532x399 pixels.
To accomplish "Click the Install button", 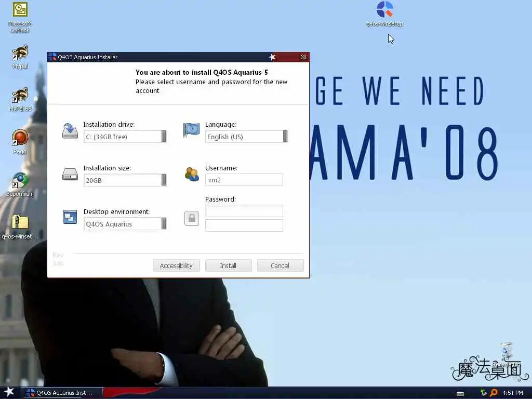I will 229,265.
